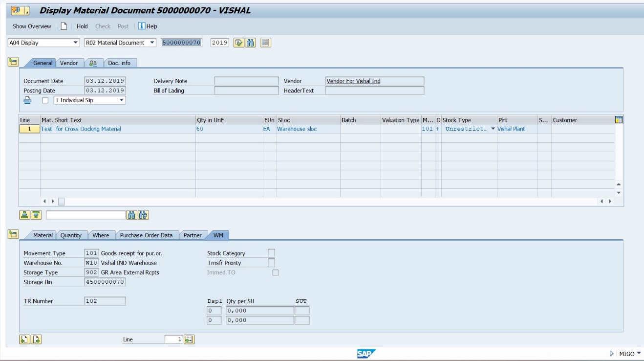Click the Show Overview button
This screenshot has height=361, width=644.
[x=32, y=26]
